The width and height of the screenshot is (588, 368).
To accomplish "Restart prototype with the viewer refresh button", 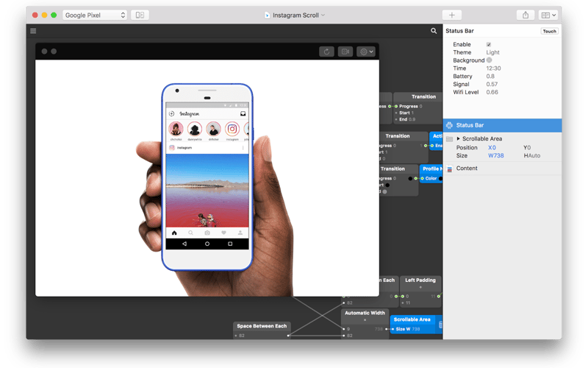I will tap(326, 52).
